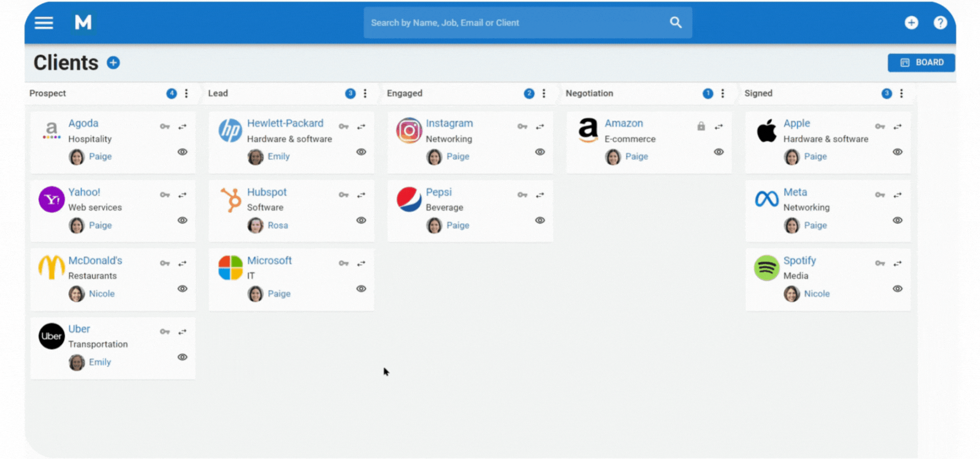Click owner Nicole on McDonald's card
980x459 pixels.
coord(102,294)
